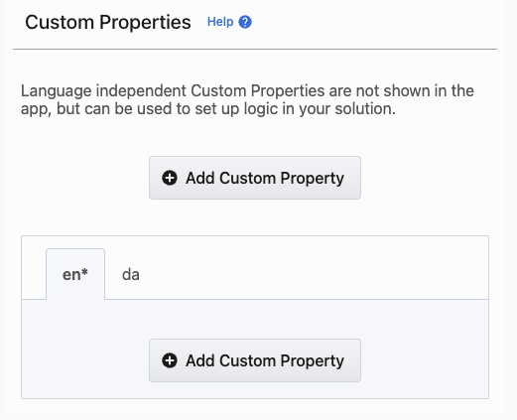Click the language independent description text
This screenshot has width=517, height=420.
click(x=247, y=99)
